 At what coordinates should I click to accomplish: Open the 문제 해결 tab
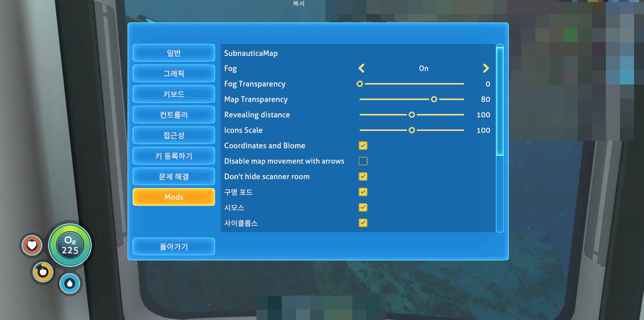click(174, 176)
